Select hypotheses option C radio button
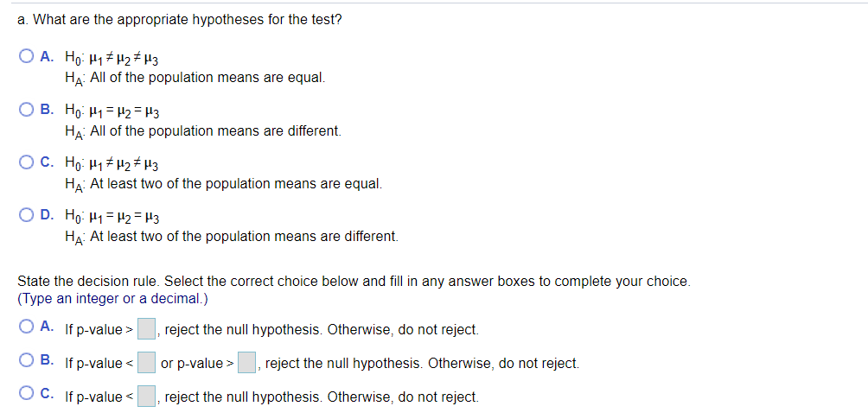Image resolution: width=868 pixels, height=419 pixels. point(26,163)
